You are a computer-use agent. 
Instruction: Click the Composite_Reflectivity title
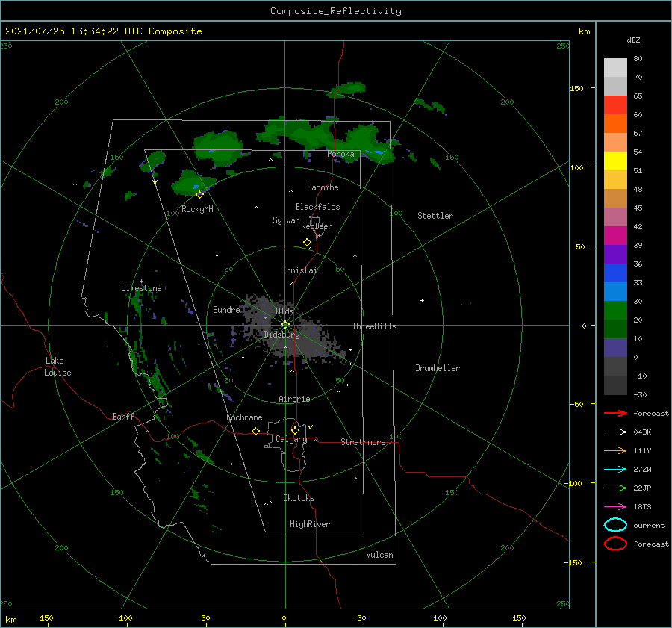336,11
